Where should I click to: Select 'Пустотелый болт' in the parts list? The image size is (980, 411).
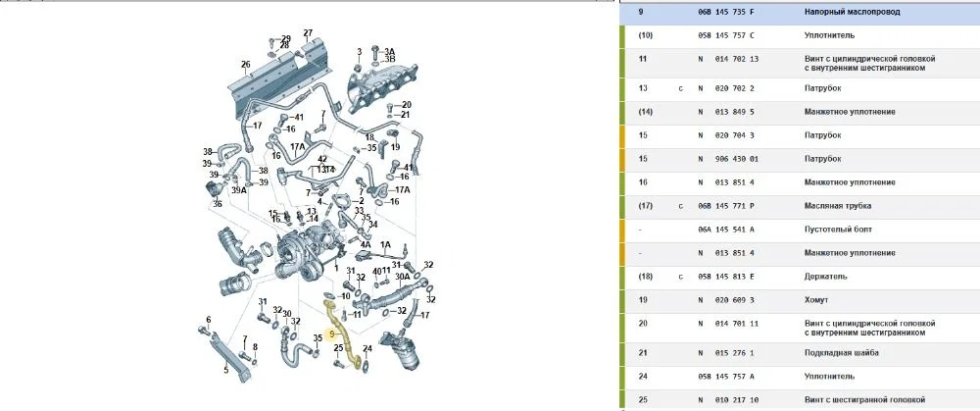click(x=838, y=230)
